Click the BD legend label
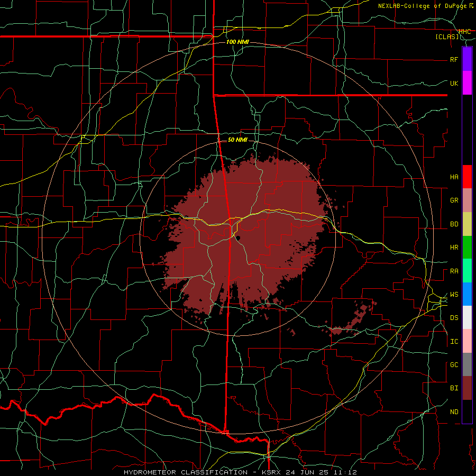Screen dimensions: 476x476 click(x=454, y=224)
